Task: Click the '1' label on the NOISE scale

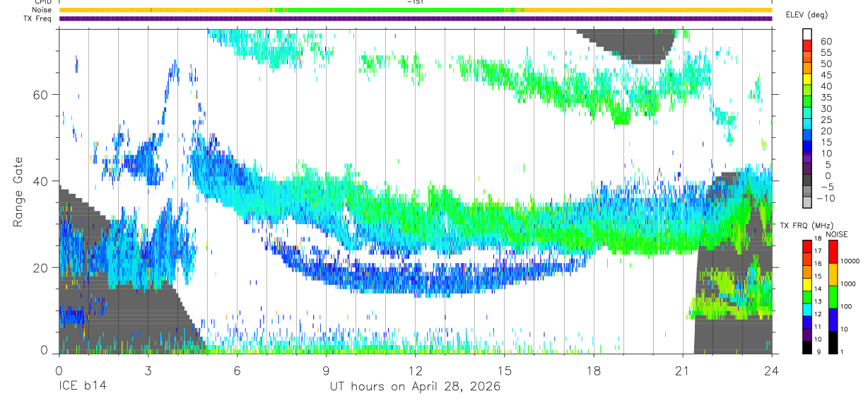Action: coord(841,351)
